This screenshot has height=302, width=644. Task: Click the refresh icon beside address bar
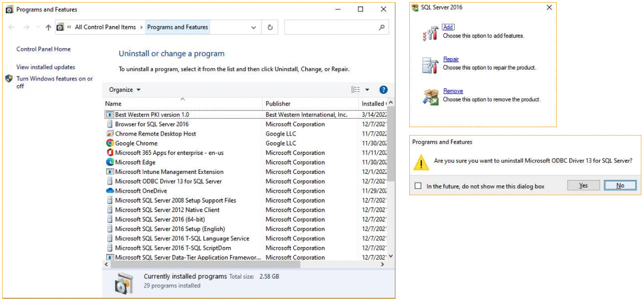click(270, 27)
